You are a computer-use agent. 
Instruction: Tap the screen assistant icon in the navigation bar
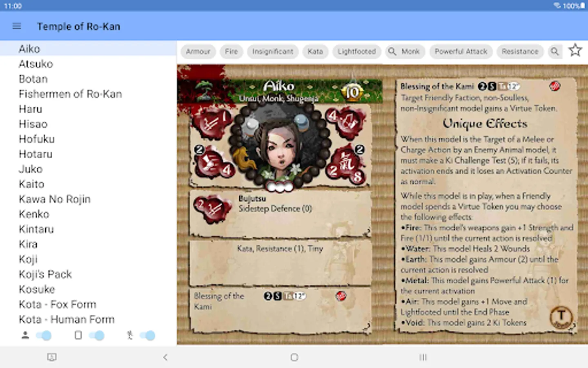pos(52,357)
